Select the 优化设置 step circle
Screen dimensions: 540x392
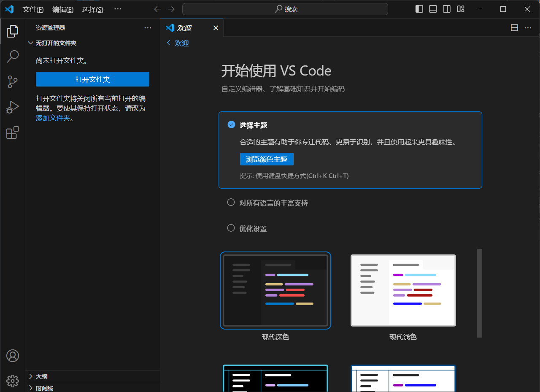coord(231,228)
